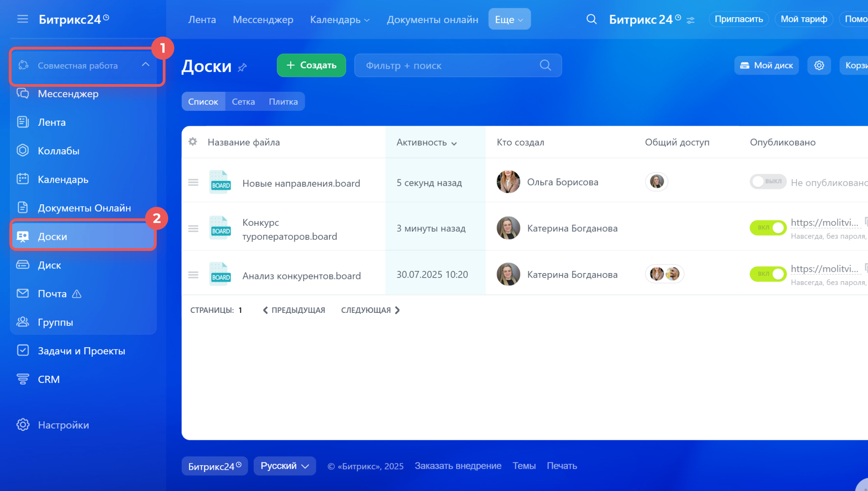This screenshot has width=868, height=491.
Task: Click the search magnifier in top bar
Action: (591, 19)
